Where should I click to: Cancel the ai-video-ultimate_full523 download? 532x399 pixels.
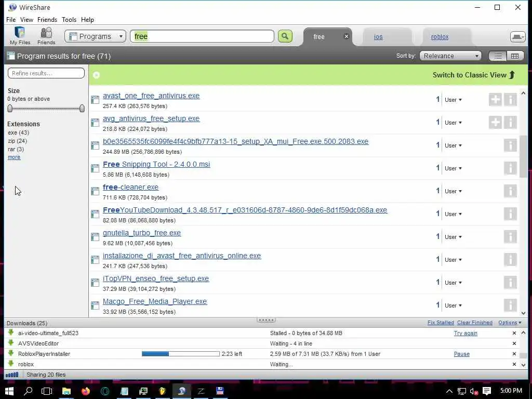click(x=514, y=333)
